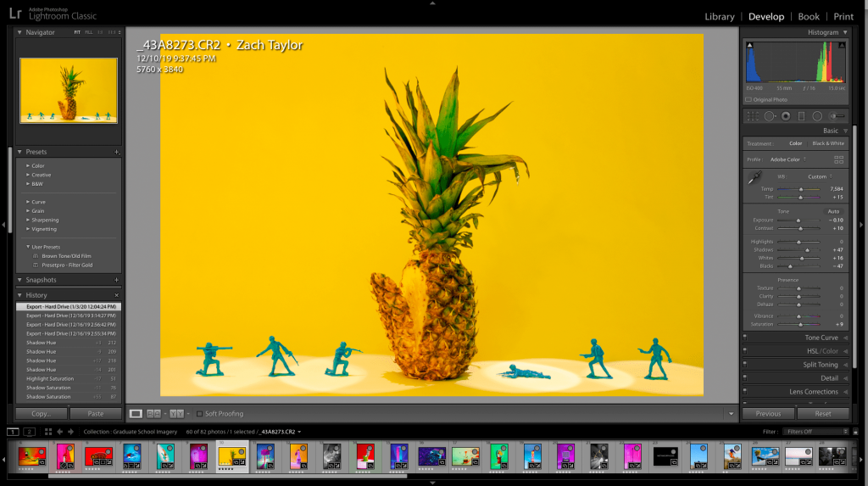Collapse the History panel
This screenshot has width=868, height=486.
20,295
